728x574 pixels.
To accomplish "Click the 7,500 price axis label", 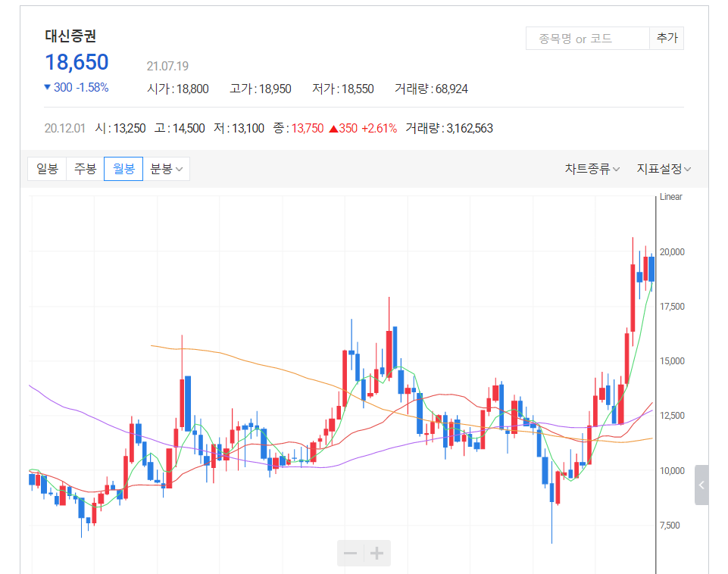I will point(670,526).
